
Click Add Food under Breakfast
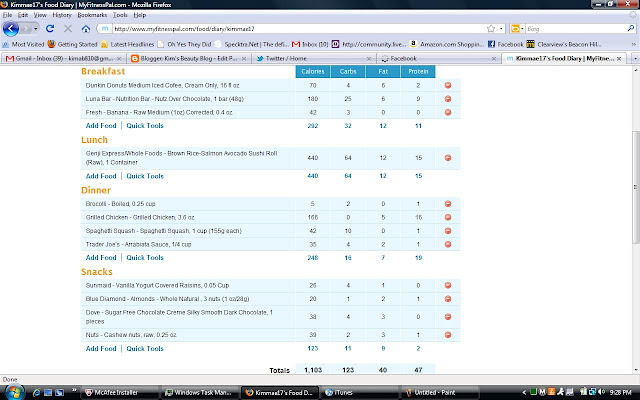101,126
